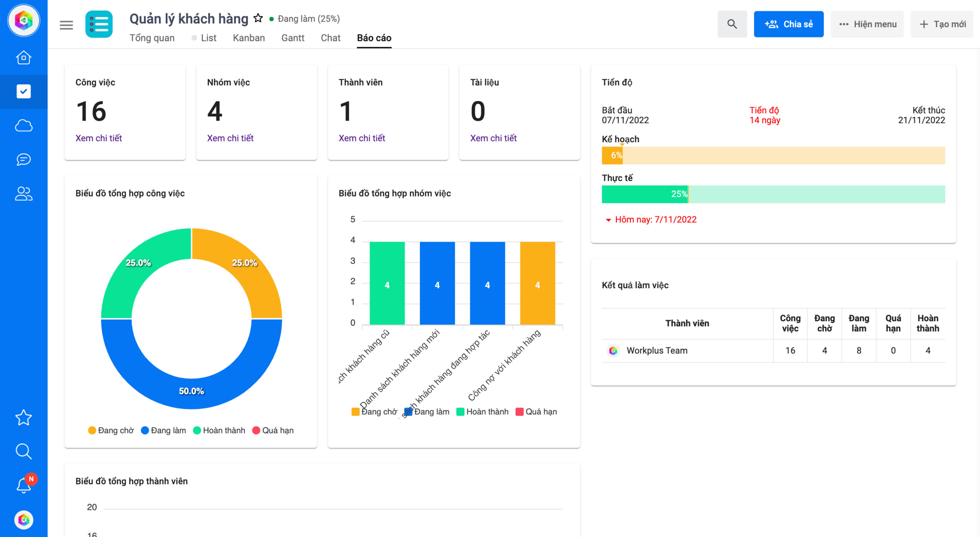Click the Thành viên column header
Viewport: 980px width, 537px height.
687,323
